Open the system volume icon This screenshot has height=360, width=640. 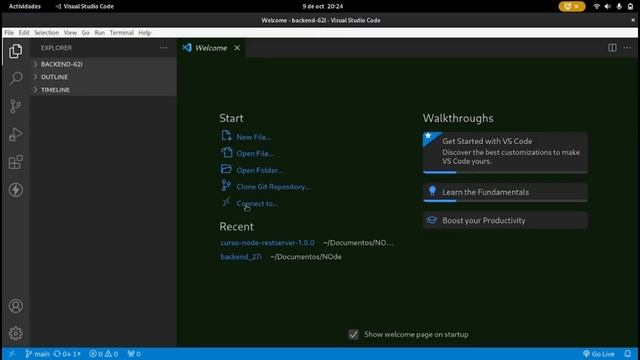coord(608,6)
